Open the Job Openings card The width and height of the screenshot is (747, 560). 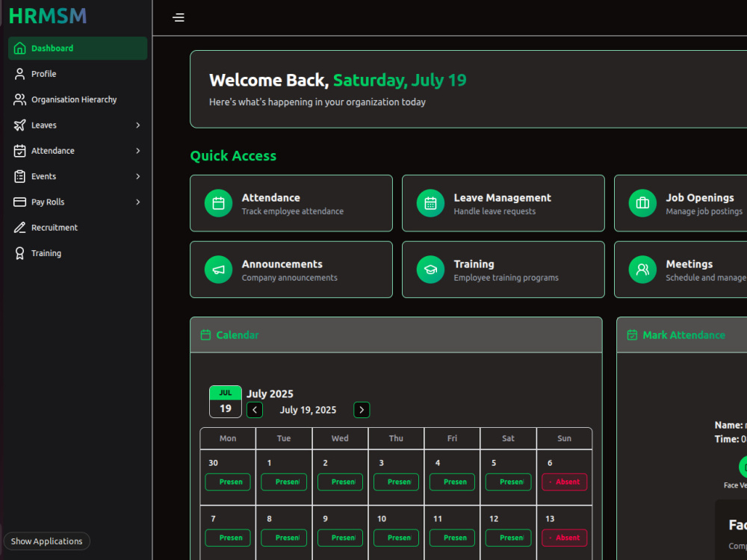coord(681,203)
